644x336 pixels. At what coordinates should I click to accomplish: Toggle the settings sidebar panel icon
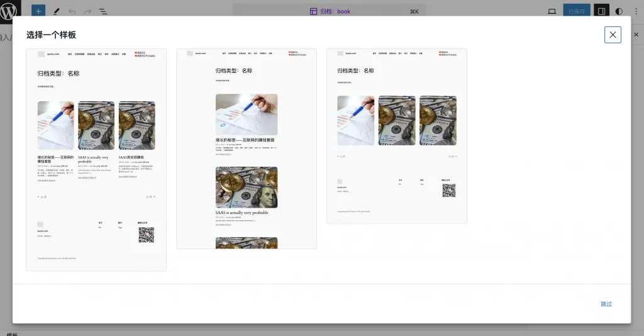pyautogui.click(x=601, y=11)
